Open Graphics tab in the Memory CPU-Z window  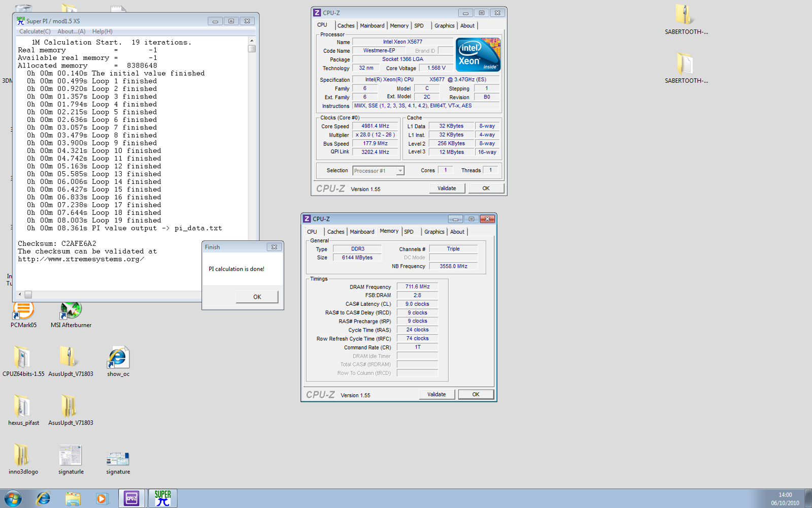[434, 232]
